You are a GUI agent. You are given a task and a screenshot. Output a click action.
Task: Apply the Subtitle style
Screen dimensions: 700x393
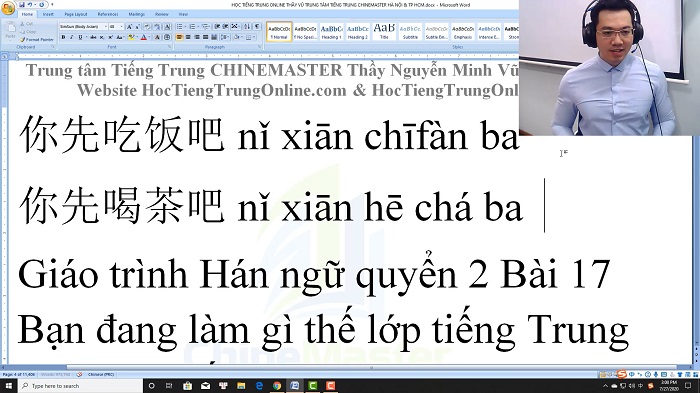[x=410, y=32]
